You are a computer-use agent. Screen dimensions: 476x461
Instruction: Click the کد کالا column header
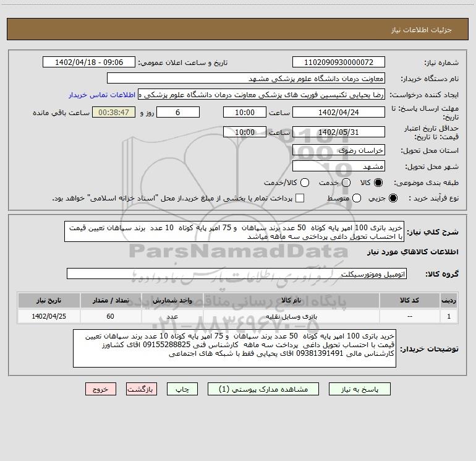pos(409,301)
